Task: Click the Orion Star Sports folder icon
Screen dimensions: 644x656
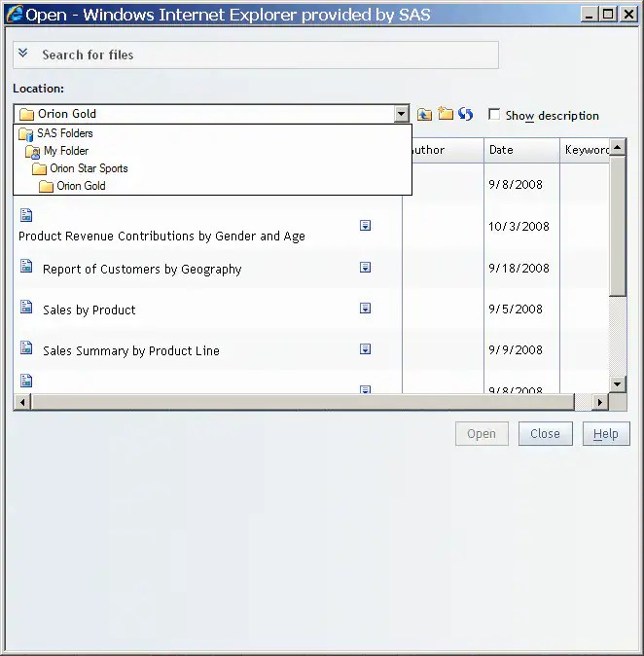Action: [39, 169]
